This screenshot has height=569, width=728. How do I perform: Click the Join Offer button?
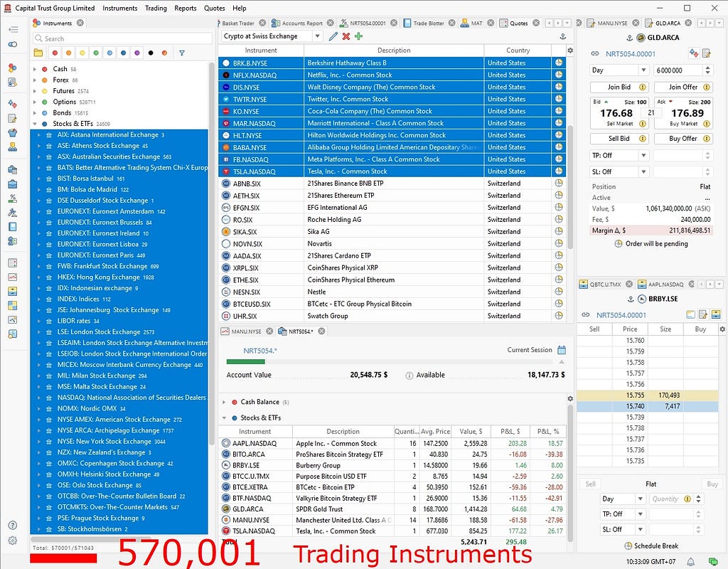tap(683, 87)
